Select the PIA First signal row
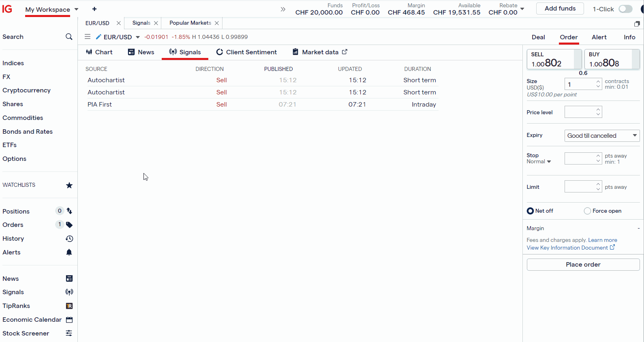This screenshot has height=342, width=644. point(262,105)
